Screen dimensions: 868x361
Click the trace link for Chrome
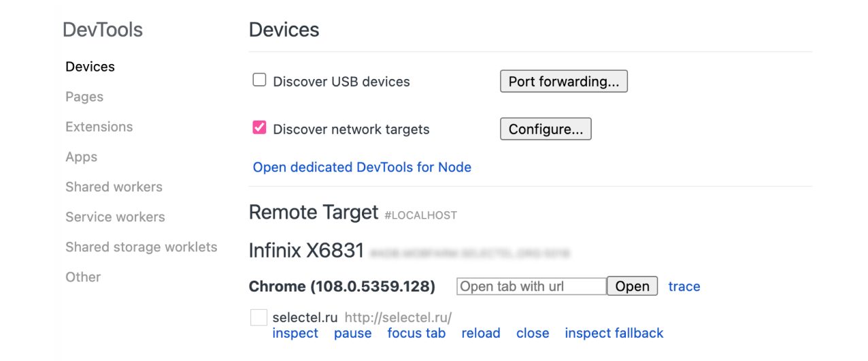[684, 286]
